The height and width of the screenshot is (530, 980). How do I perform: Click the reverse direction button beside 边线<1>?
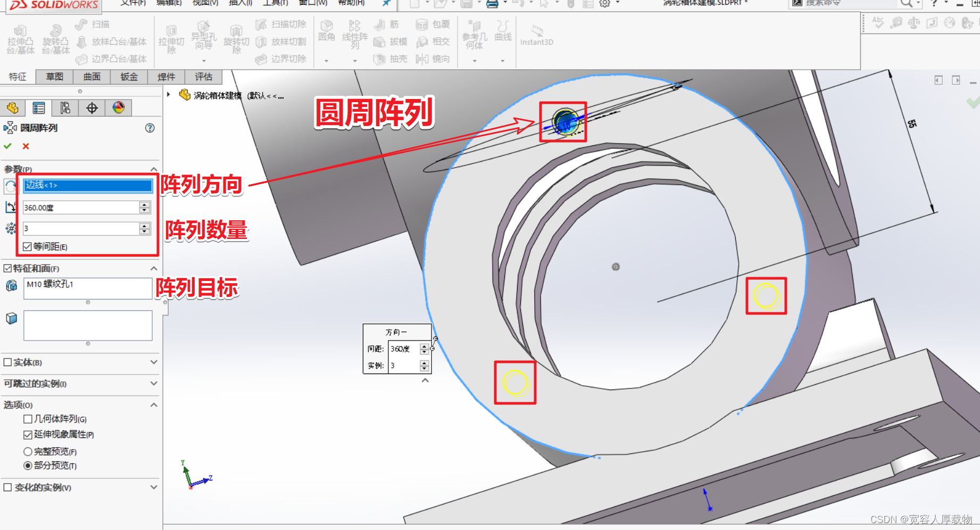(x=10, y=186)
